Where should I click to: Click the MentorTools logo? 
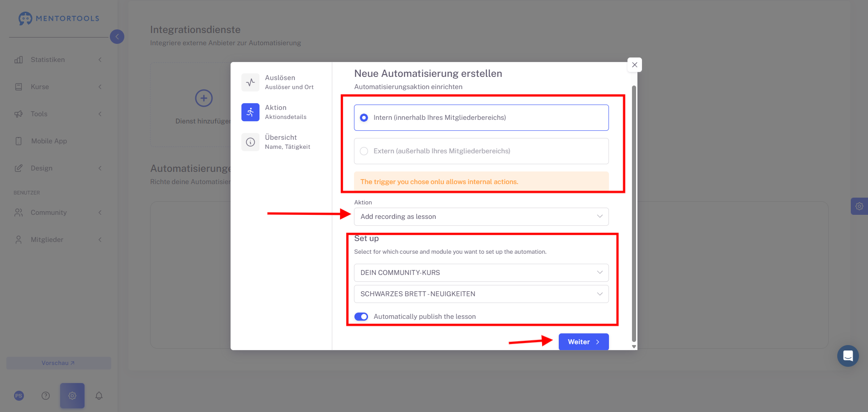point(59,18)
